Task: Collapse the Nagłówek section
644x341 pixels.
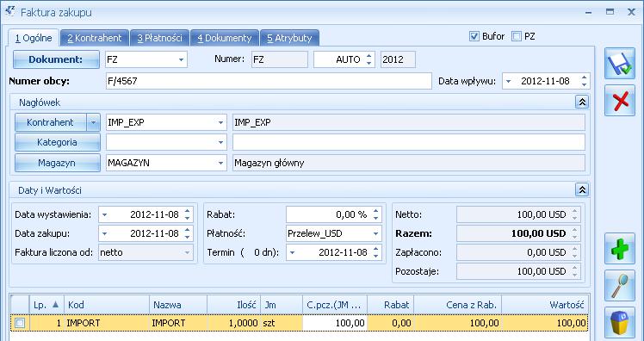Action: (582, 102)
